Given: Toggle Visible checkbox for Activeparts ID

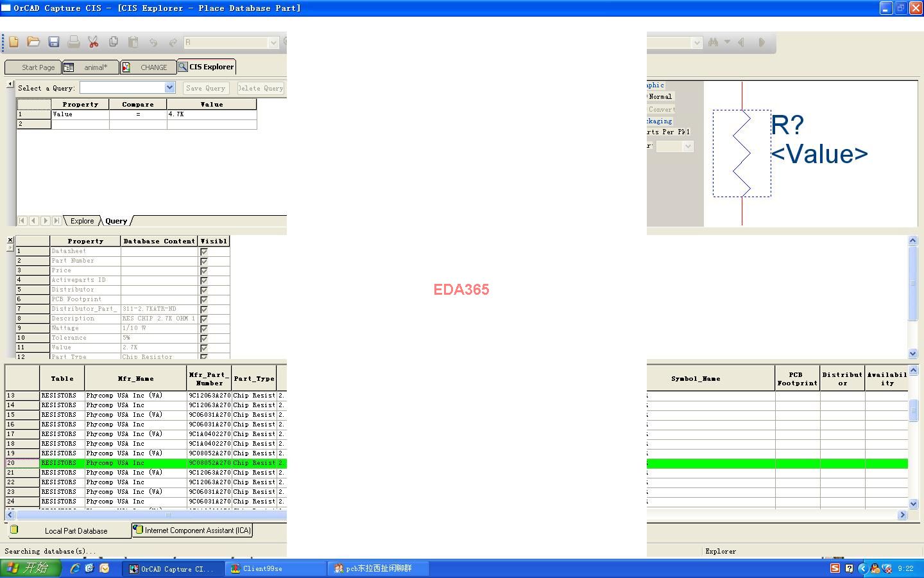Looking at the screenshot, I should (x=204, y=281).
